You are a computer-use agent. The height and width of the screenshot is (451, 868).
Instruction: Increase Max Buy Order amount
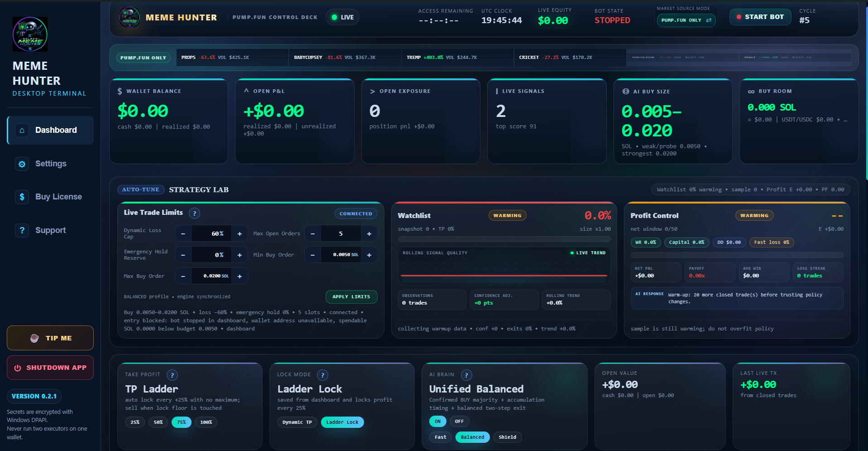click(x=240, y=276)
